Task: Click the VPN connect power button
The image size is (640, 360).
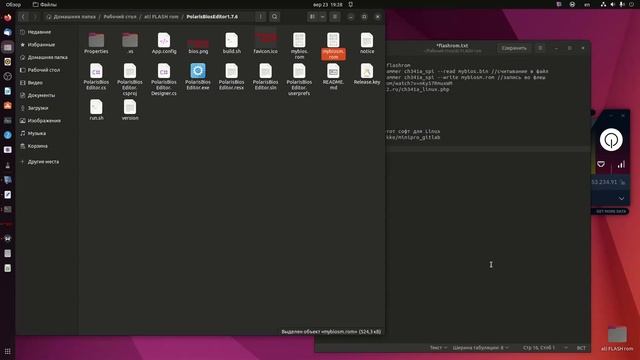Action: 611,140
